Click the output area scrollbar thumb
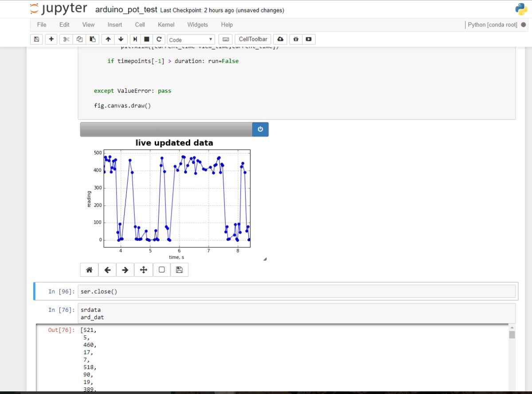 click(512, 335)
